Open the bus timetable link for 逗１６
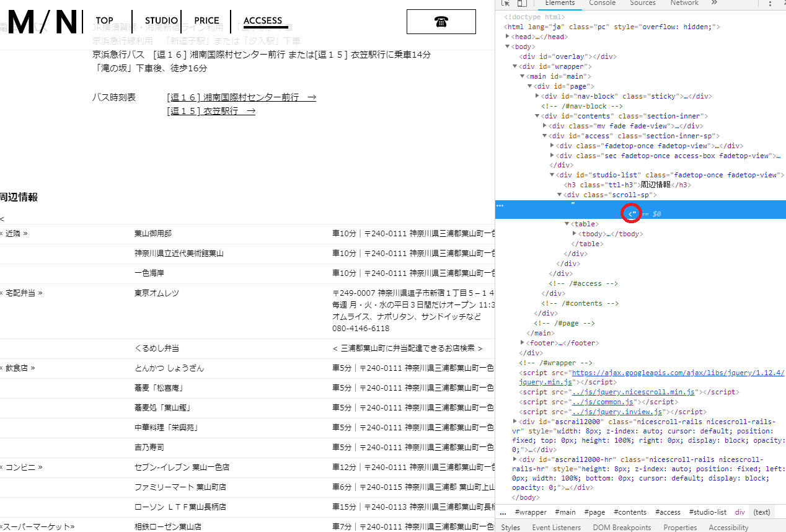This screenshot has width=786, height=532. (242, 97)
